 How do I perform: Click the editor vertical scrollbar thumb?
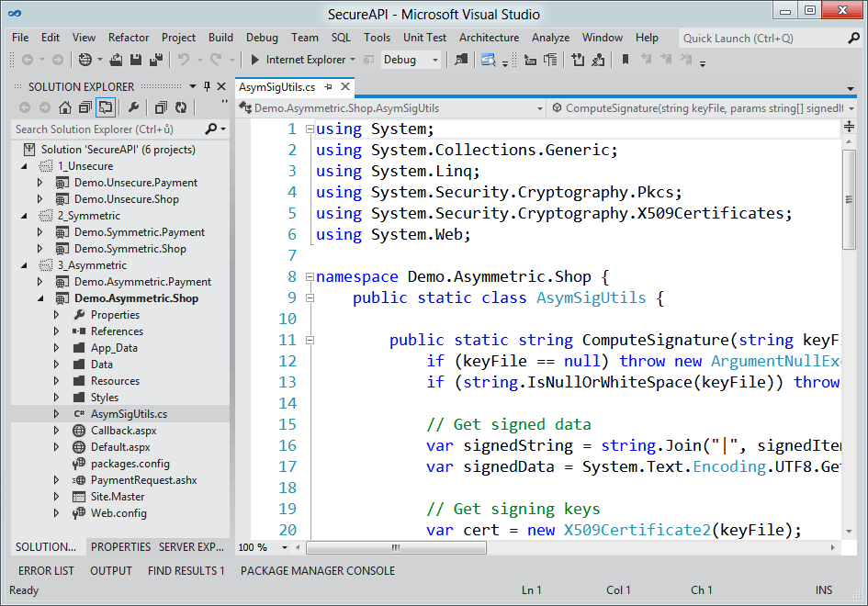(x=849, y=199)
